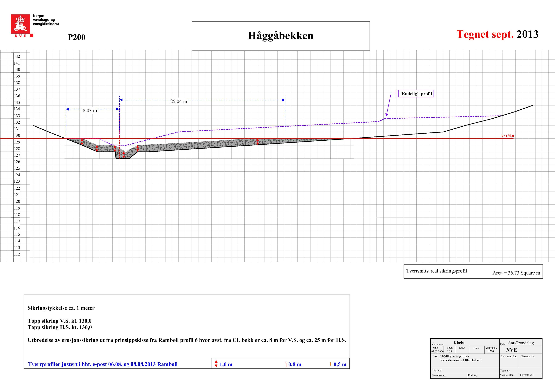Click the 'Henvisning:' field
The image size is (555, 392).
(449, 376)
